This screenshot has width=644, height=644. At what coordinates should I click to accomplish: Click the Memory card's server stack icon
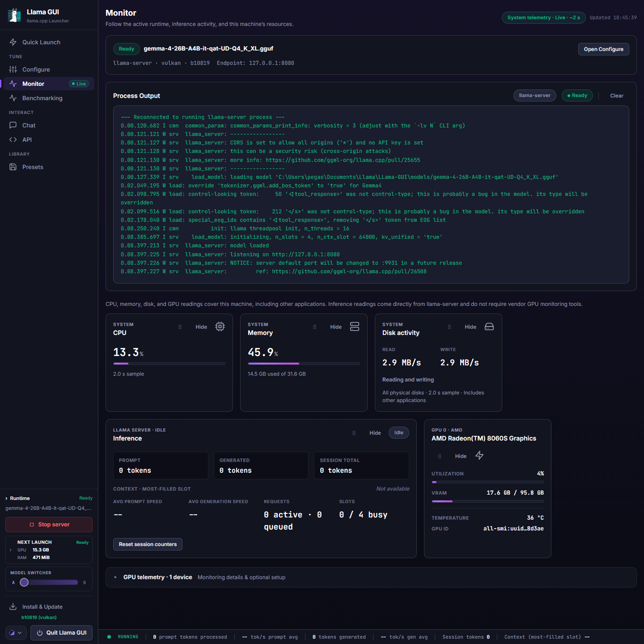355,326
